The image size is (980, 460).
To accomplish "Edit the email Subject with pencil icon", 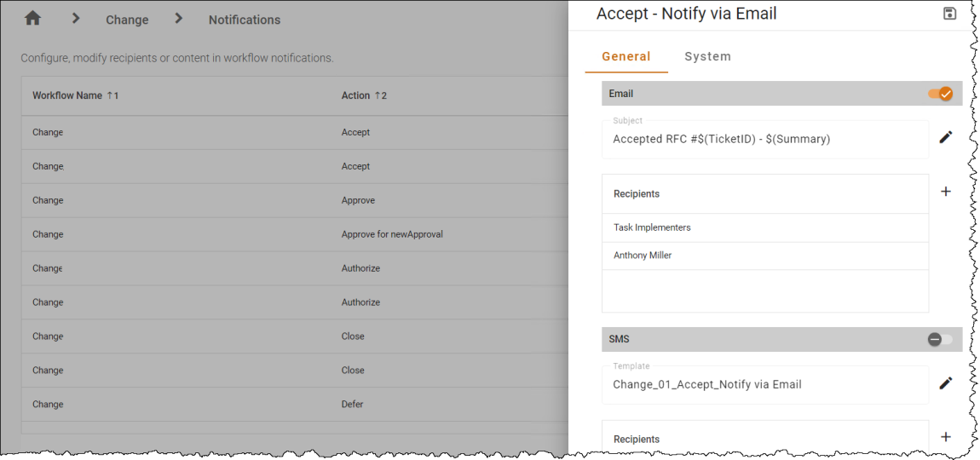I will (x=946, y=137).
